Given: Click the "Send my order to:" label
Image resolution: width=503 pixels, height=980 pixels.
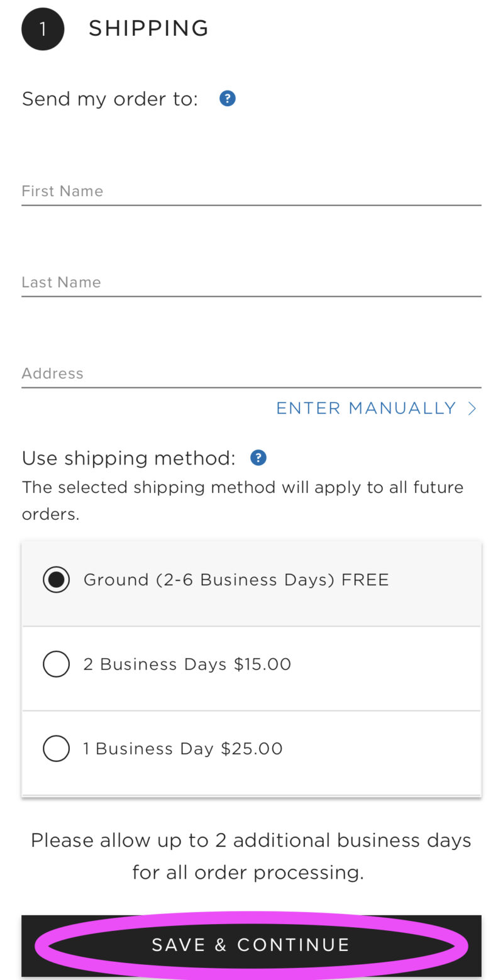Looking at the screenshot, I should [110, 99].
